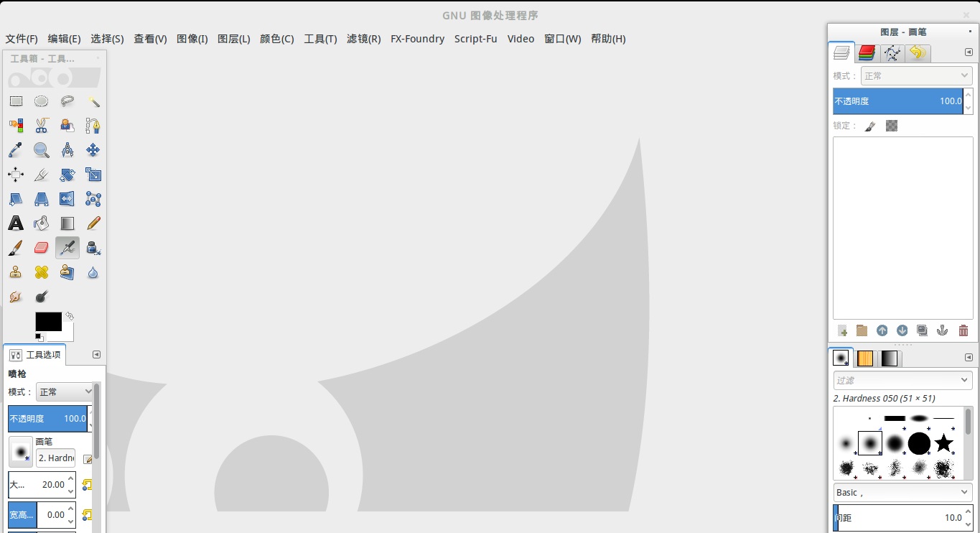This screenshot has width=980, height=533.
Task: Choose the star brush thumbnail
Action: coord(943,443)
